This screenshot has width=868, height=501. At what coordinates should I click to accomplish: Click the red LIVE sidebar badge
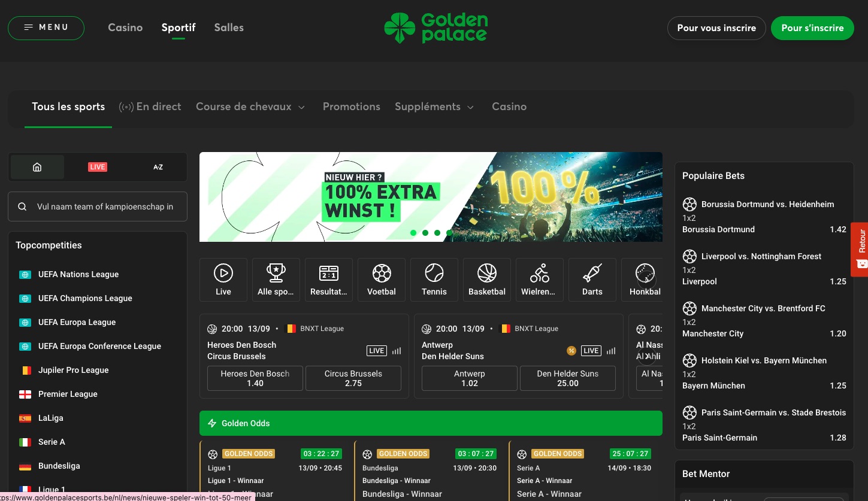[x=98, y=167]
